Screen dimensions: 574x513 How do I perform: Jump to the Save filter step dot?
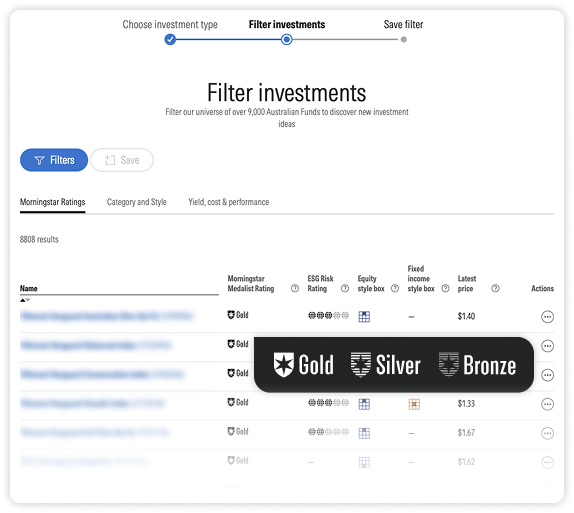coord(403,39)
